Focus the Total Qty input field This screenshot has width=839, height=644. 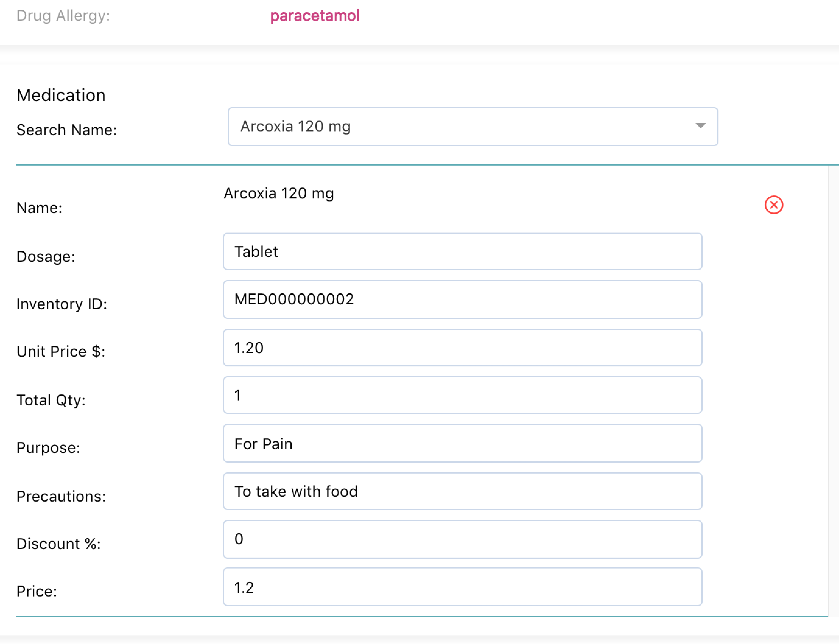[x=463, y=395]
